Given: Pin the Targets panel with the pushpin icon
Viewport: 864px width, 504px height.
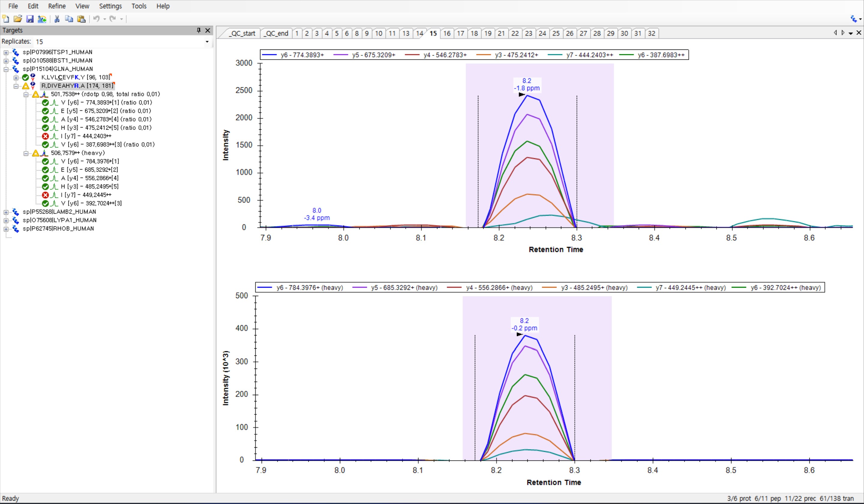Looking at the screenshot, I should [x=199, y=30].
